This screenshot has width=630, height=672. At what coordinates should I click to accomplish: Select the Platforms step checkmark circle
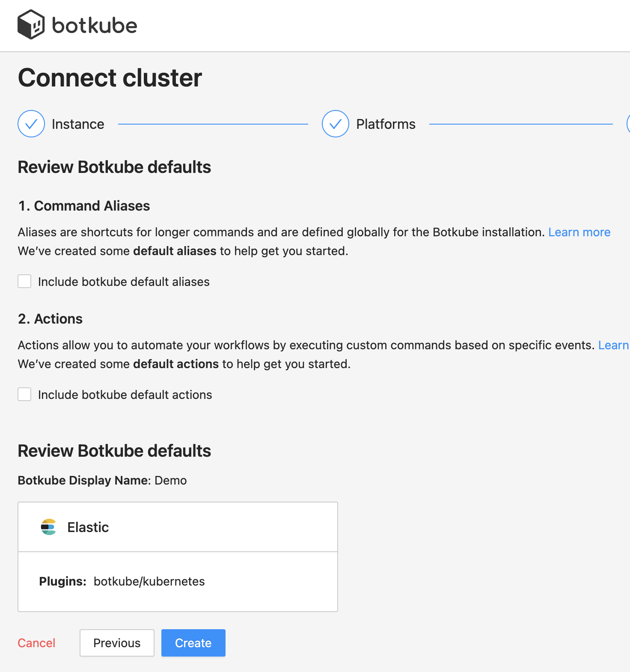(336, 124)
